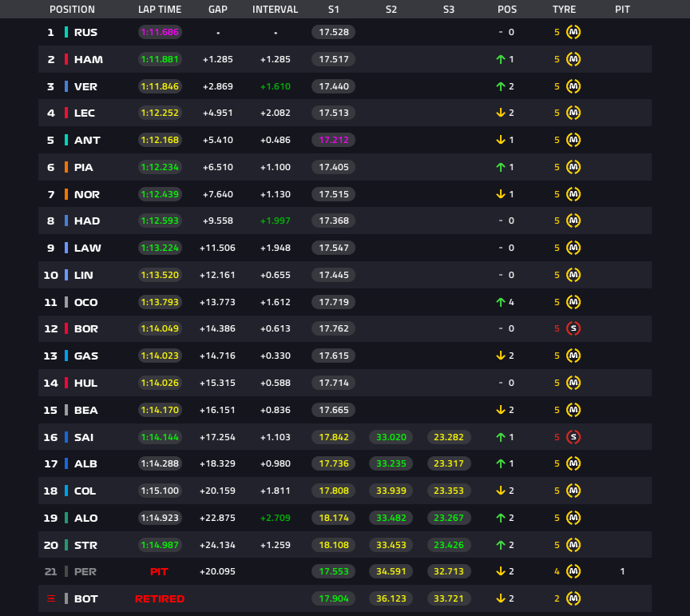Click the red RETIRED label for BOT
Viewport: 690px width, 616px height.
[x=160, y=599]
